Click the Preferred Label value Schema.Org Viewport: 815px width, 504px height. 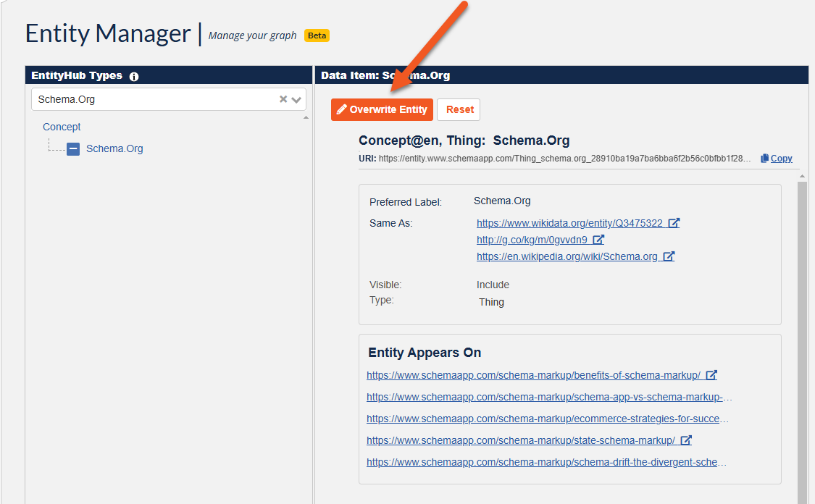502,201
